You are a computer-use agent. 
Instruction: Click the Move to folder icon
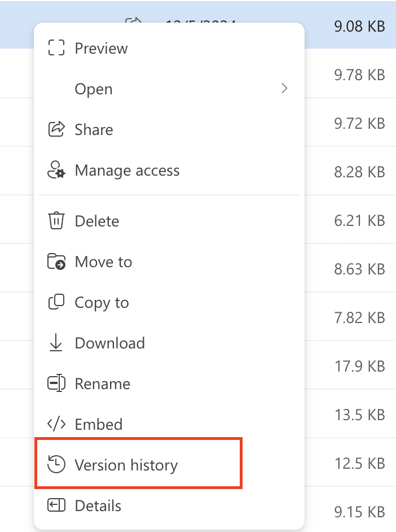coord(56,261)
